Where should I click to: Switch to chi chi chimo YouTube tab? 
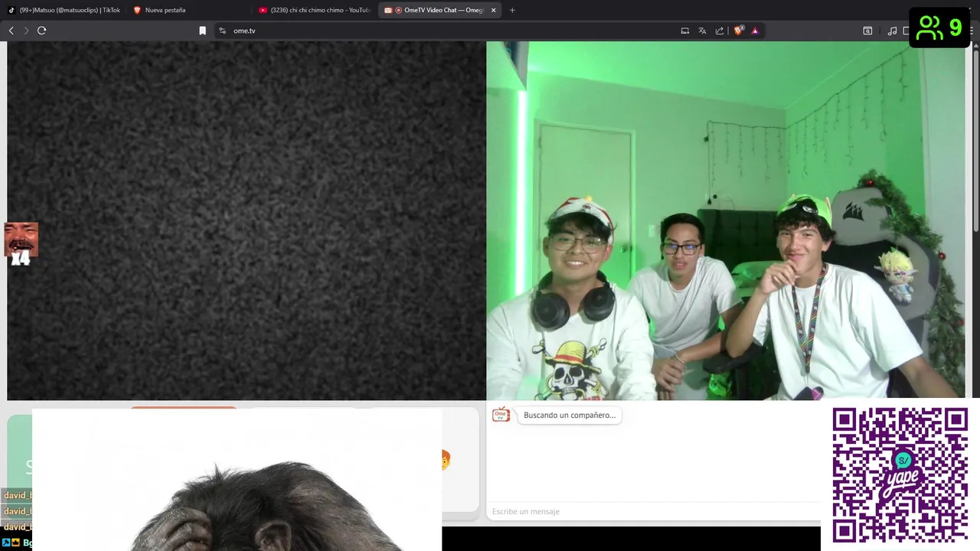pyautogui.click(x=314, y=10)
